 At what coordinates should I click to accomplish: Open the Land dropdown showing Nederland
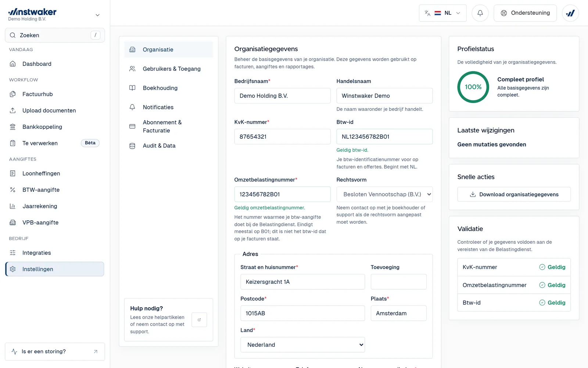302,345
